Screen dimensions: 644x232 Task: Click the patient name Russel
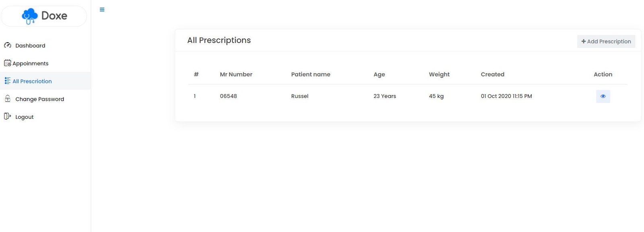click(x=299, y=96)
